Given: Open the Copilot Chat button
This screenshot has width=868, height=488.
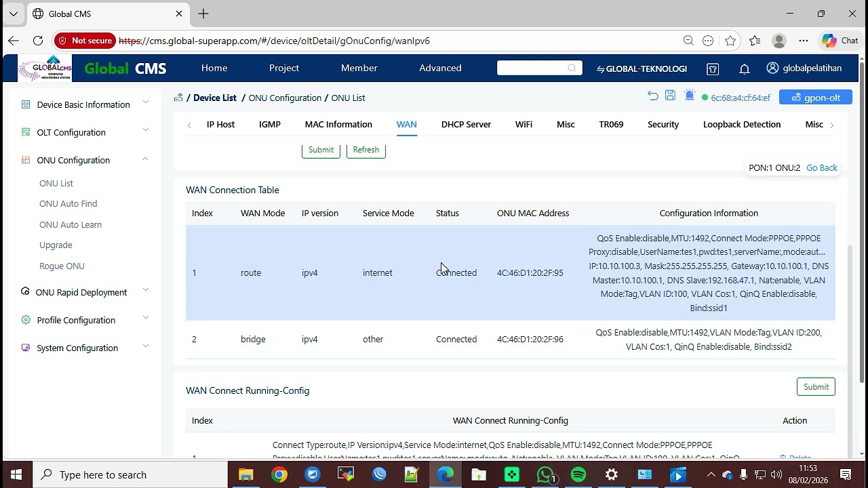Looking at the screenshot, I should click(x=840, y=41).
